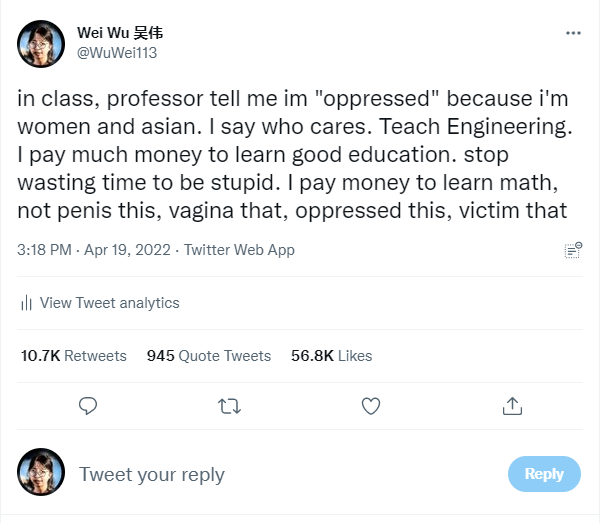Click the icon beside the tweet timestamp
This screenshot has height=523, width=605.
pos(573,250)
